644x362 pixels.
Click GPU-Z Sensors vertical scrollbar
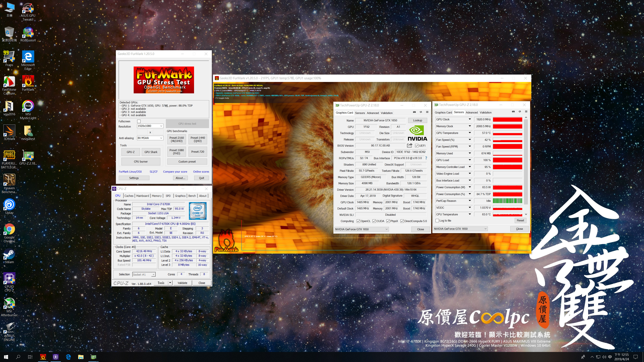click(x=526, y=166)
